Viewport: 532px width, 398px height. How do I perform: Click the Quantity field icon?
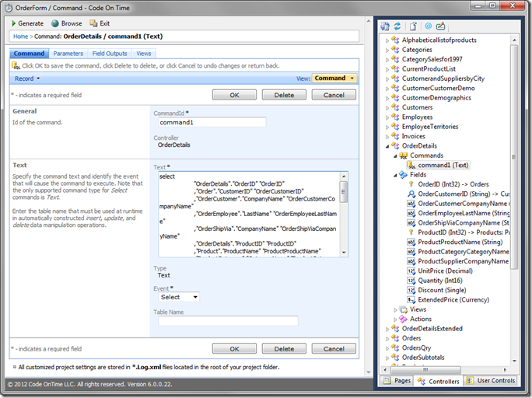click(411, 281)
